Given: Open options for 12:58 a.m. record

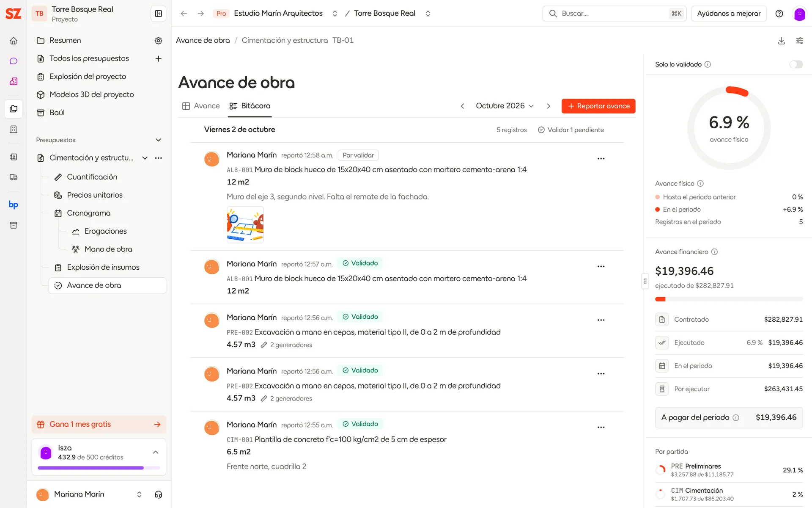Looking at the screenshot, I should 601,159.
